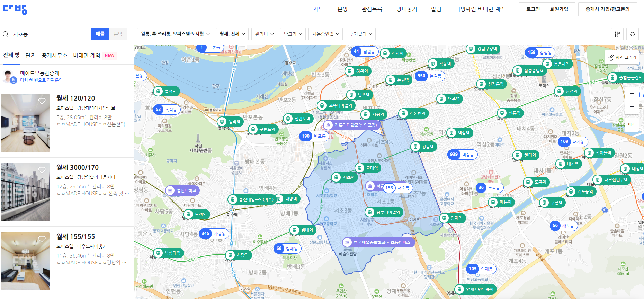
Task: Select the 전체 방 tab
Action: tap(11, 55)
